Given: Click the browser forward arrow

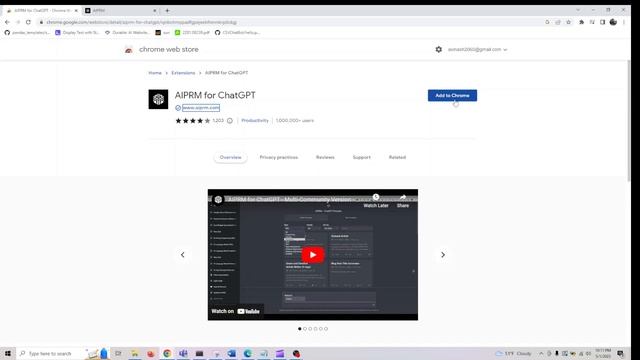Looking at the screenshot, I should pyautogui.click(x=18, y=22).
